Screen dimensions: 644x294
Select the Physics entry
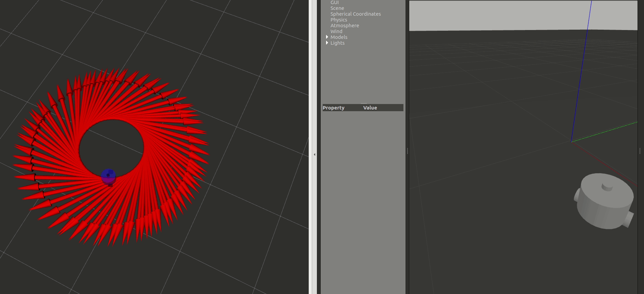pyautogui.click(x=339, y=20)
